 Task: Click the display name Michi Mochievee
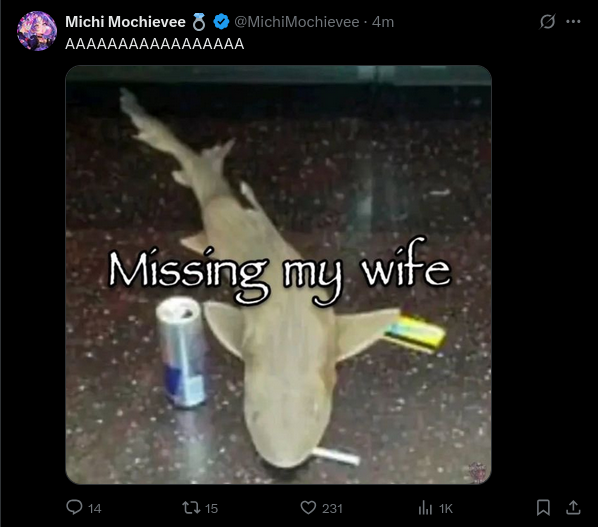[125, 22]
